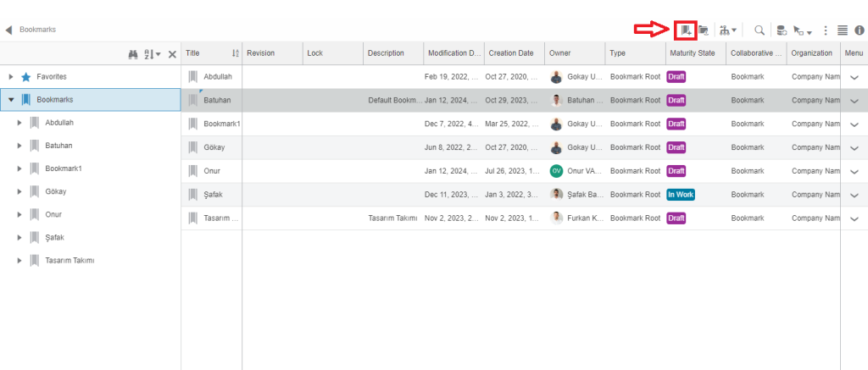This screenshot has height=370, width=868.
Task: Click the Creation Date column header
Action: (513, 52)
